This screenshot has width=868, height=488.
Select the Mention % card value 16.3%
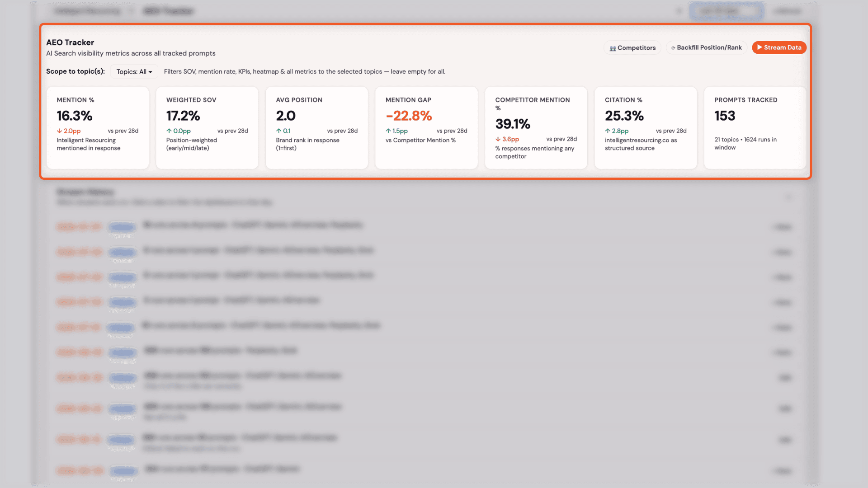coord(75,116)
